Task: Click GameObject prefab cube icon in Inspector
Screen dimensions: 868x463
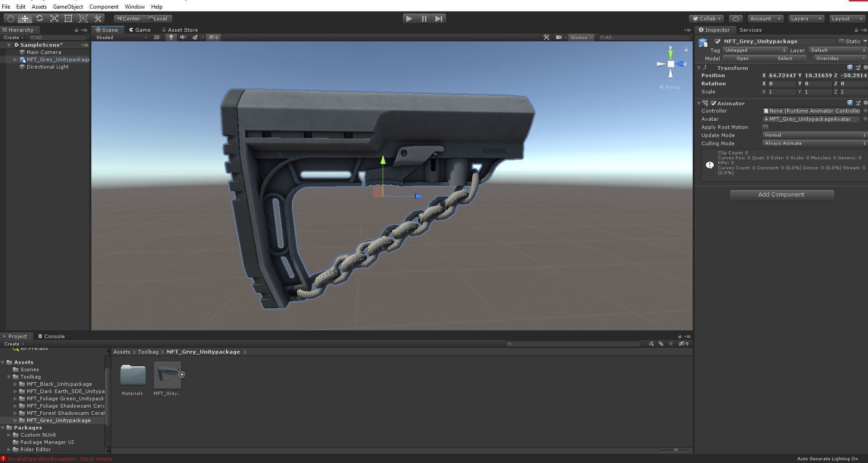Action: (x=703, y=42)
